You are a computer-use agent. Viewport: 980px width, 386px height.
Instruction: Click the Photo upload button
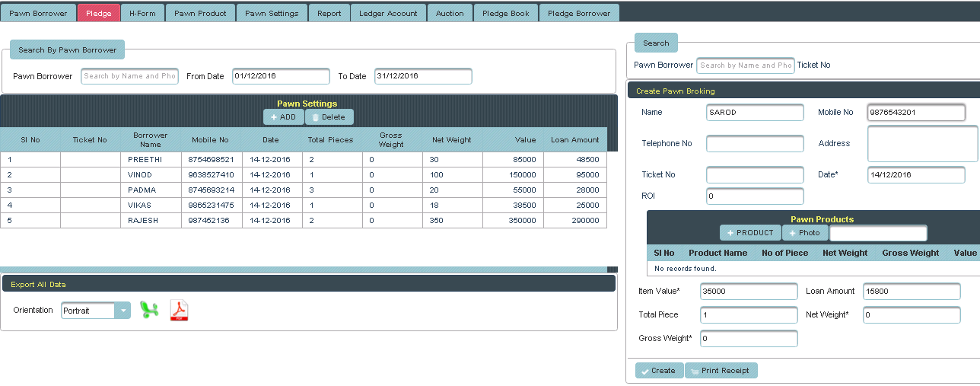click(804, 233)
